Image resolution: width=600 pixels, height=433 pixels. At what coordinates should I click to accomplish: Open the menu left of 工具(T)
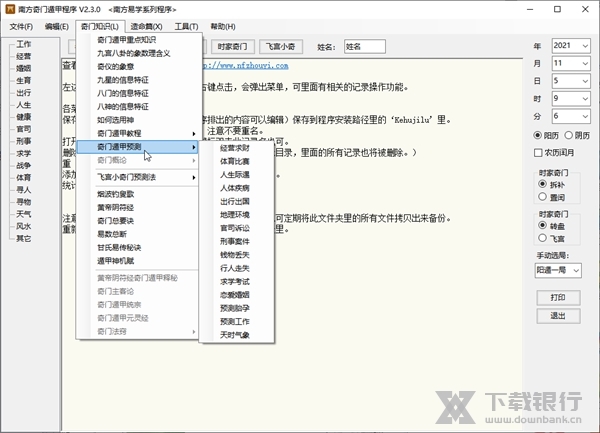click(147, 26)
